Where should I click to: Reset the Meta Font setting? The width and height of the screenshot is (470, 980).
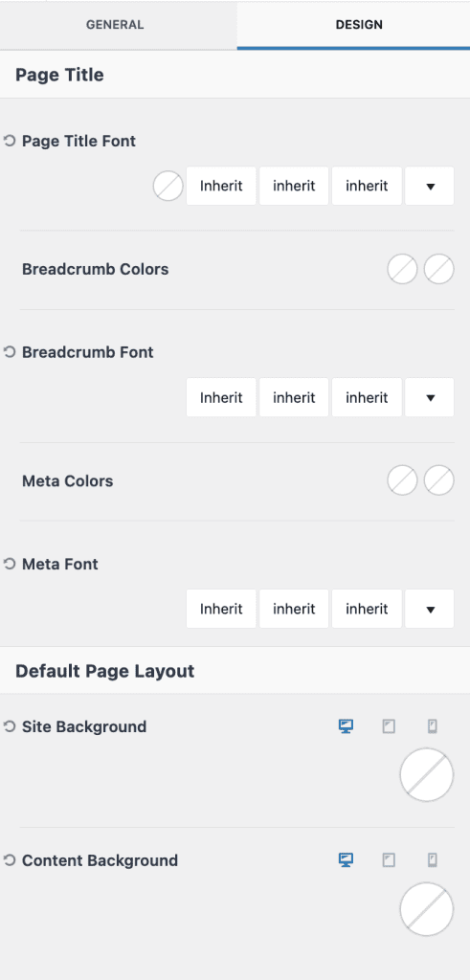click(x=9, y=565)
